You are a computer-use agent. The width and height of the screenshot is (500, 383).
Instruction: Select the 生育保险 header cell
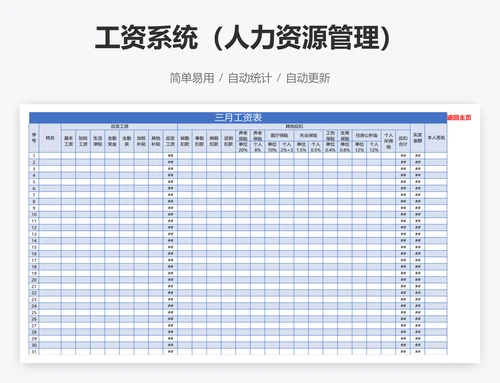(x=345, y=135)
